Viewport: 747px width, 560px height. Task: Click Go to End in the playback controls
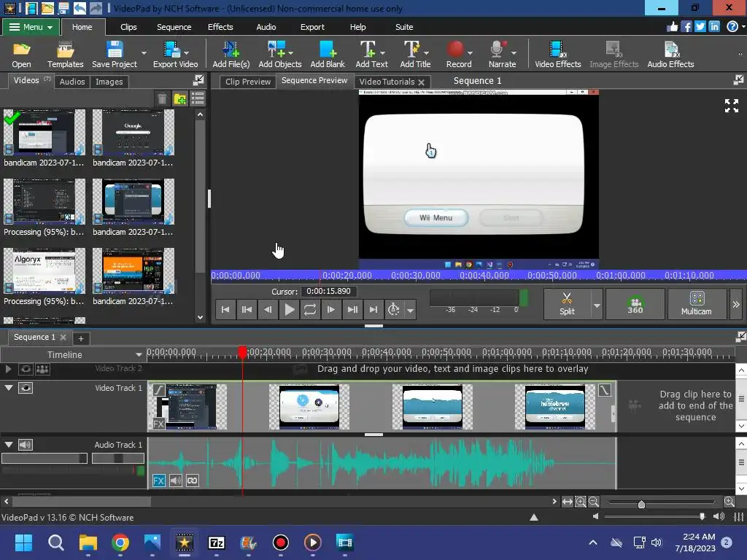tap(373, 309)
